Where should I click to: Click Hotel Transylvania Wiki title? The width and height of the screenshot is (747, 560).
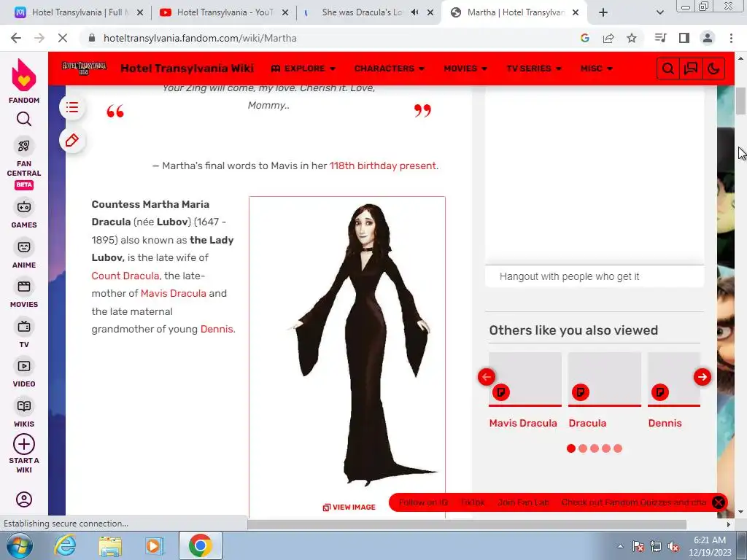pyautogui.click(x=187, y=69)
